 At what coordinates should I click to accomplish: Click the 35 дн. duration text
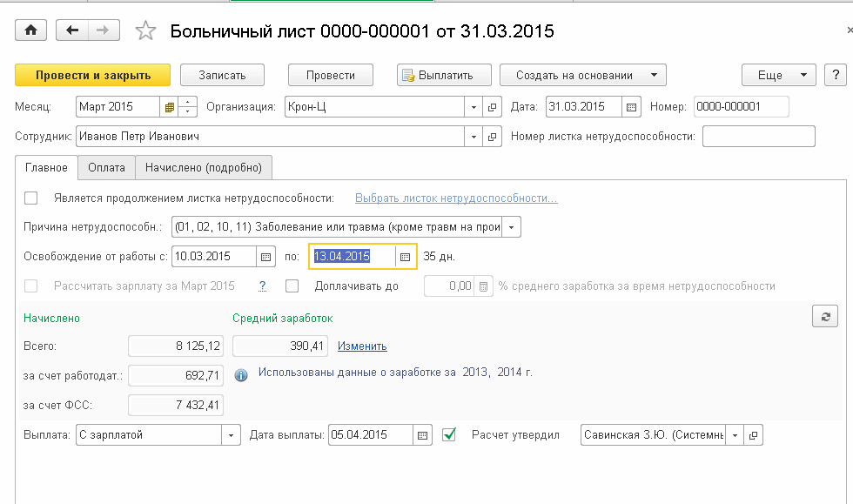439,257
